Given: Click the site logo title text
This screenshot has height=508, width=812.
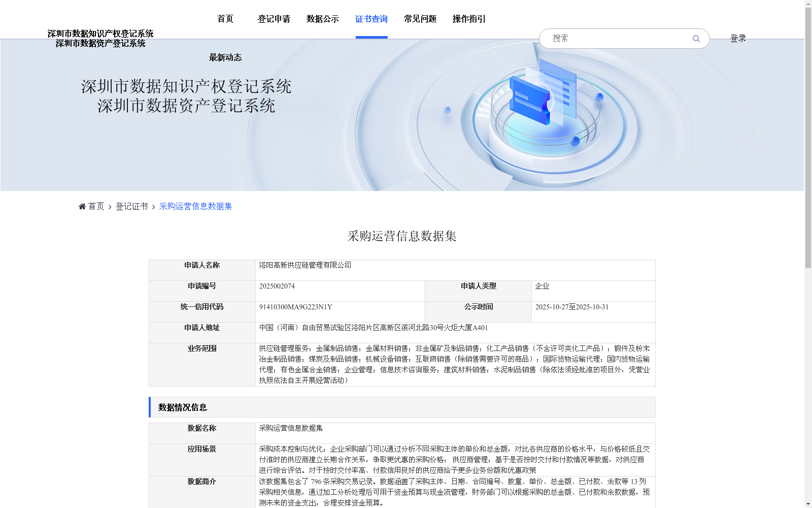Looking at the screenshot, I should [x=100, y=38].
